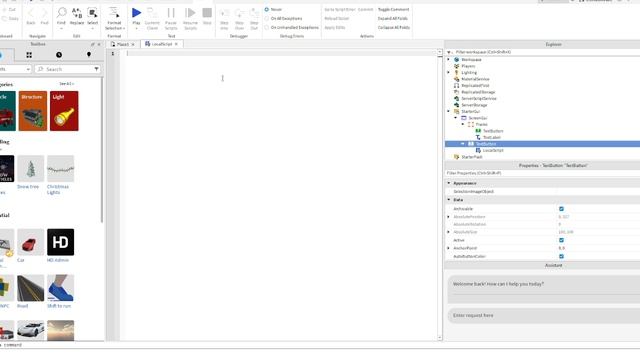Expand the Workspace tree node arrow
Viewport: 640px width, 360px height.
click(x=449, y=60)
